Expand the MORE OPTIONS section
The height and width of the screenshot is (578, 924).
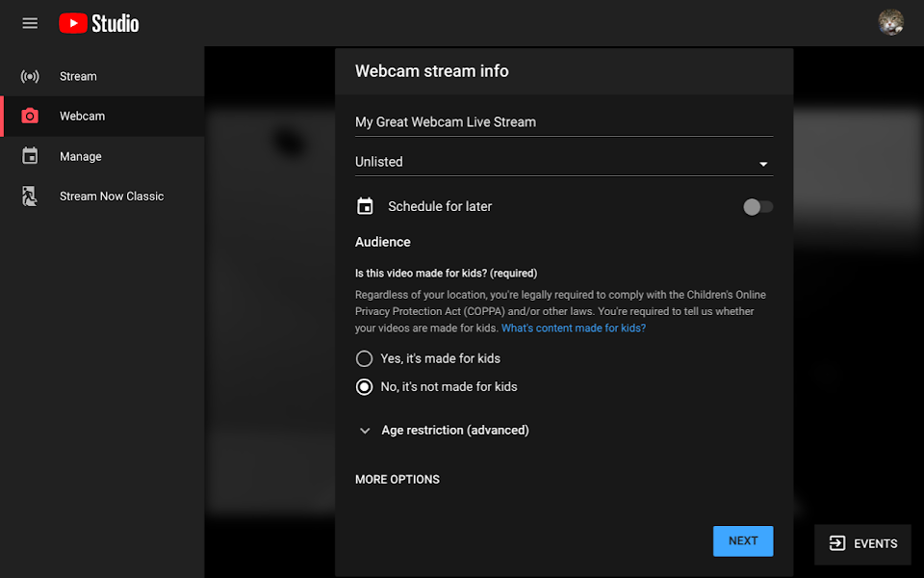[x=397, y=479]
